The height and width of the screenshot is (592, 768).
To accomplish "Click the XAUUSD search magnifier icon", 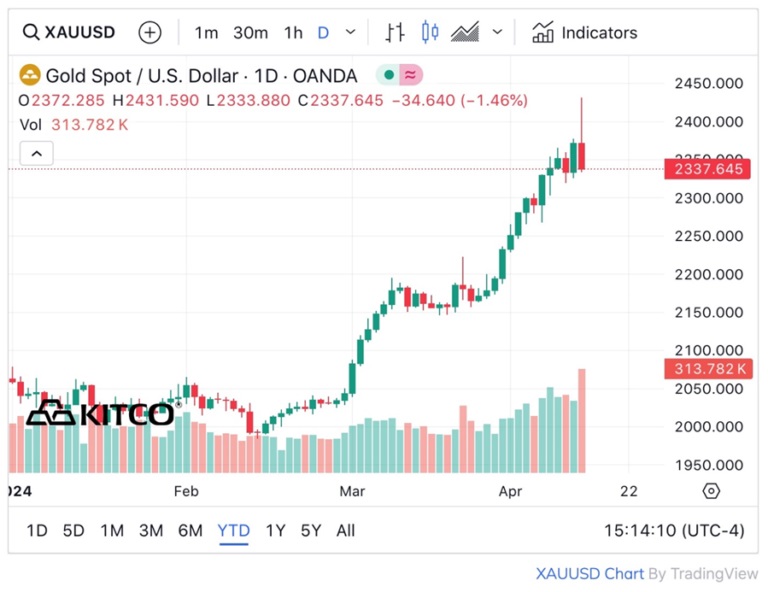I will [x=31, y=32].
